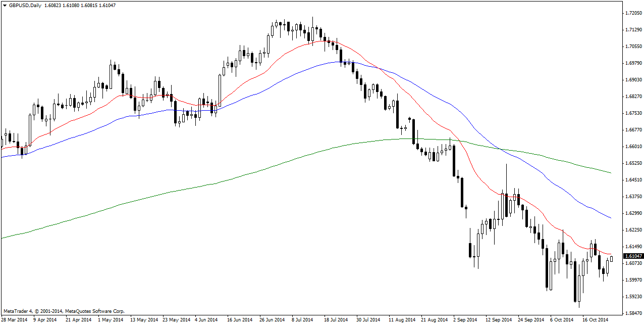Image resolution: width=644 pixels, height=324 pixels.
Task: Select the 11 Aug 2014 date label
Action: pyautogui.click(x=402, y=320)
